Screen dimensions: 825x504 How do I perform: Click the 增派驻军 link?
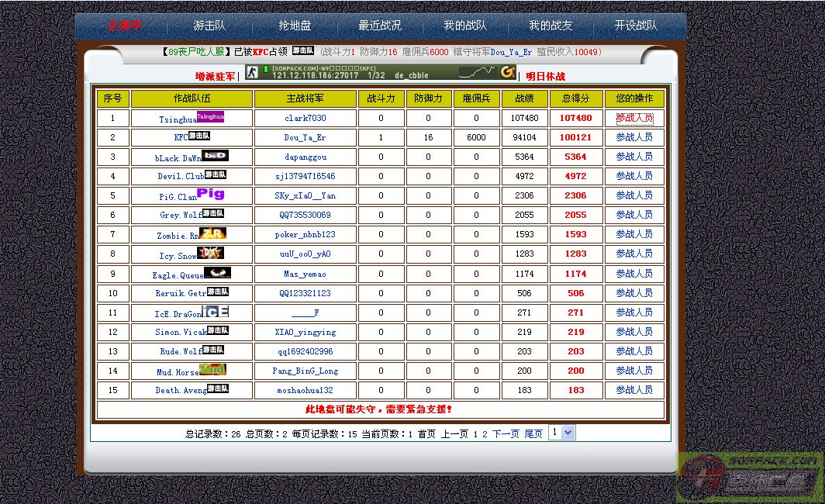[215, 76]
